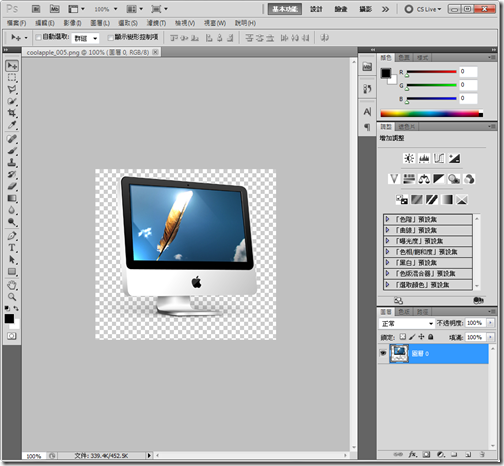Open the History panel icon
504x466 pixels.
click(367, 89)
